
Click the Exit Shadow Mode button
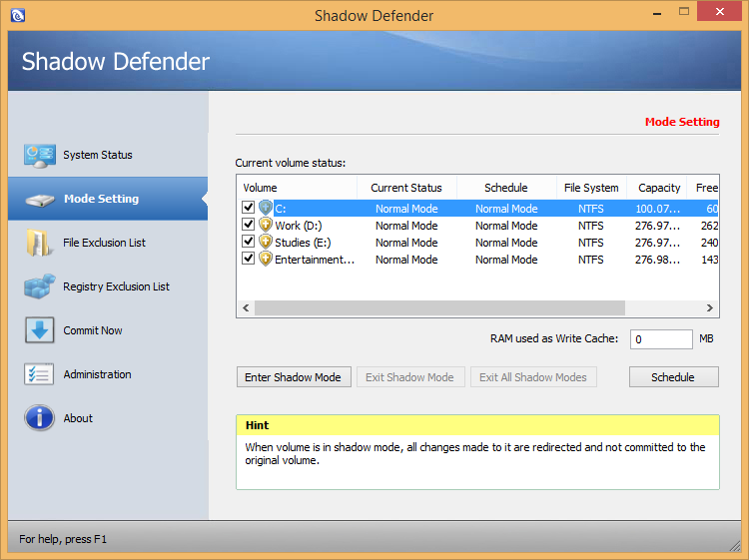coord(410,377)
